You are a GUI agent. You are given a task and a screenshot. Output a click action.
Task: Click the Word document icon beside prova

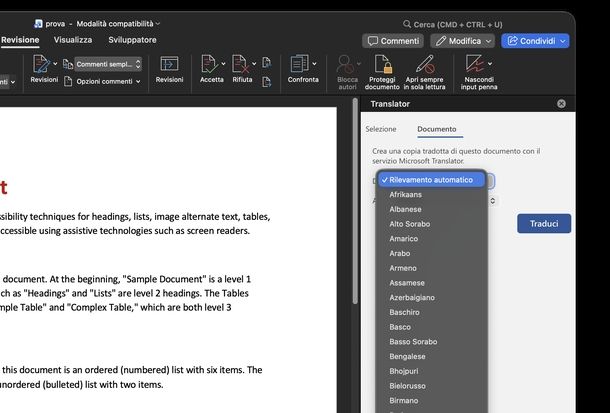38,24
